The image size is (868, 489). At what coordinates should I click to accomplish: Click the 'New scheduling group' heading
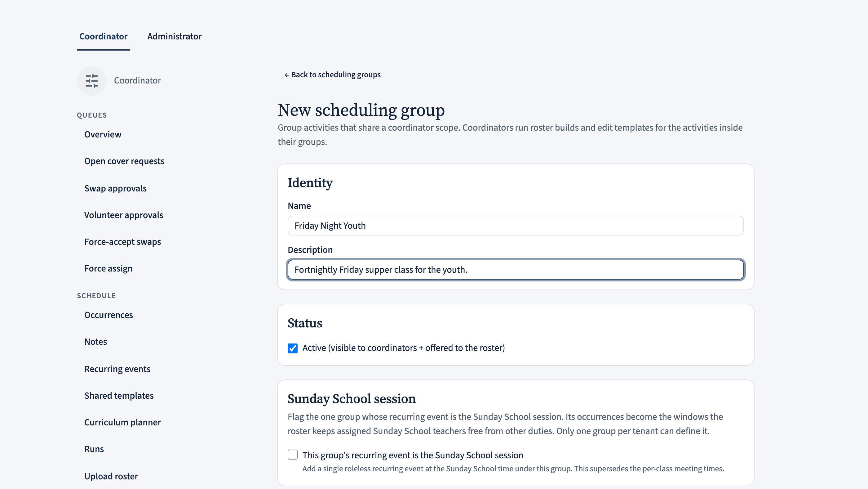pyautogui.click(x=361, y=110)
